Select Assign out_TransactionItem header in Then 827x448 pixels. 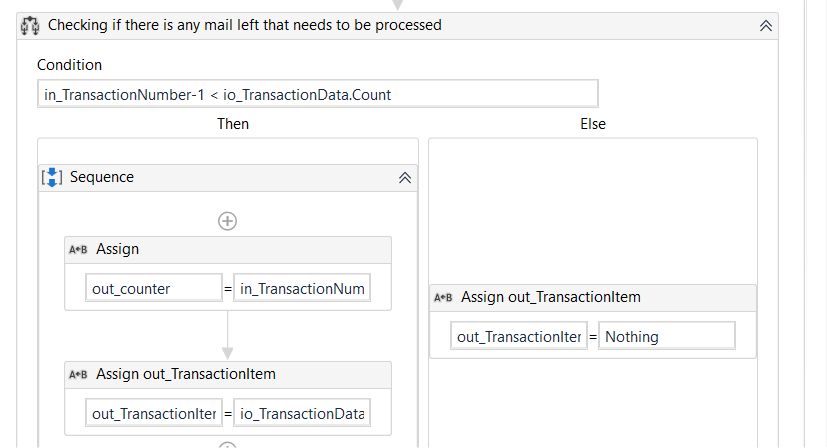point(186,374)
